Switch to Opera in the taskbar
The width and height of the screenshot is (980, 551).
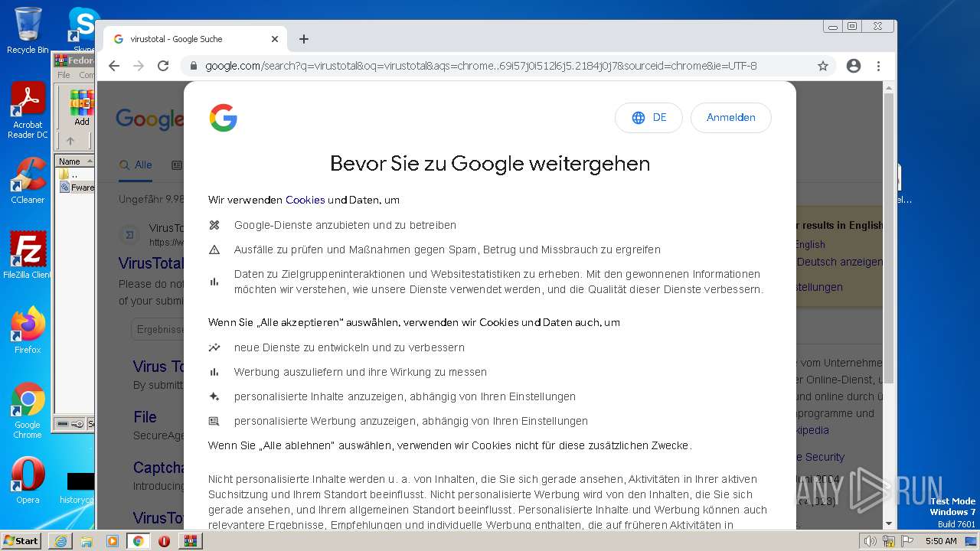(164, 541)
